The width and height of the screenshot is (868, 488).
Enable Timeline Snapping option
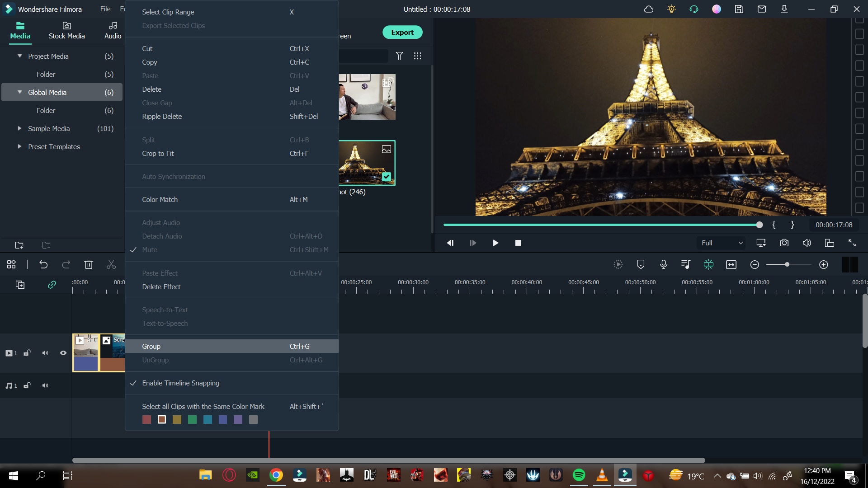181,383
